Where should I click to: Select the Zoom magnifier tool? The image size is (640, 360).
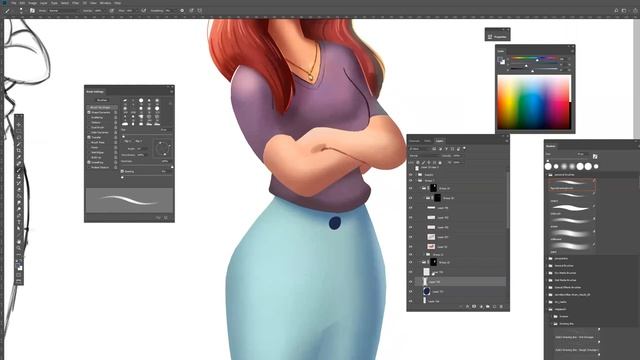coord(19,248)
